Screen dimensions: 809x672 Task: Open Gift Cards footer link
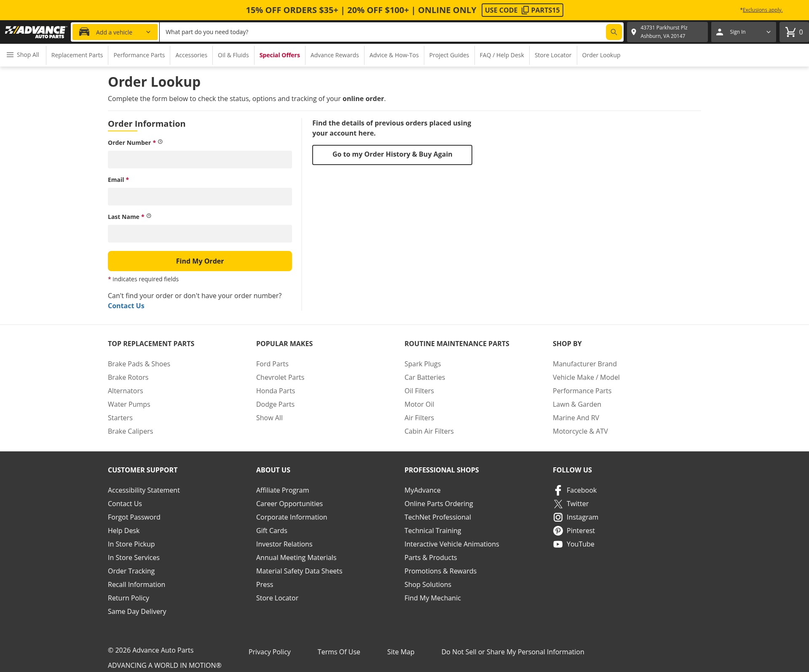[x=272, y=531]
